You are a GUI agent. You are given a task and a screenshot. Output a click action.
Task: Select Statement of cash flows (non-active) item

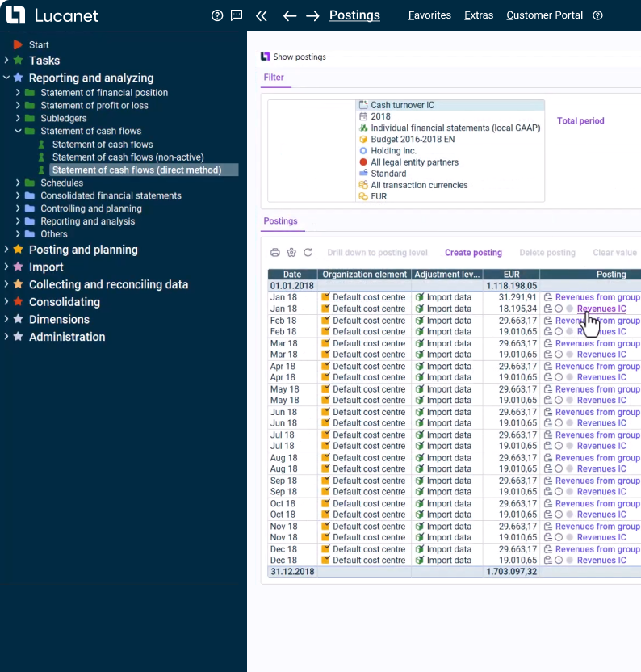click(128, 157)
